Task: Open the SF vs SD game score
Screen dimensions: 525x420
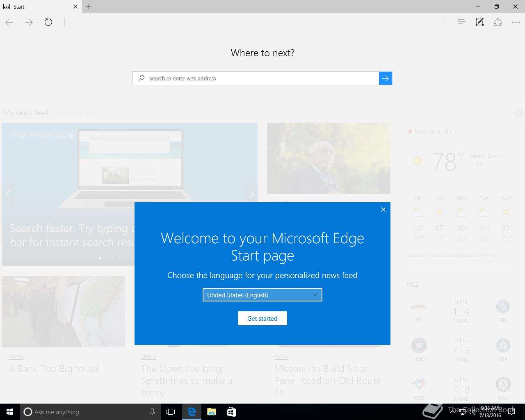Action: 461,312
